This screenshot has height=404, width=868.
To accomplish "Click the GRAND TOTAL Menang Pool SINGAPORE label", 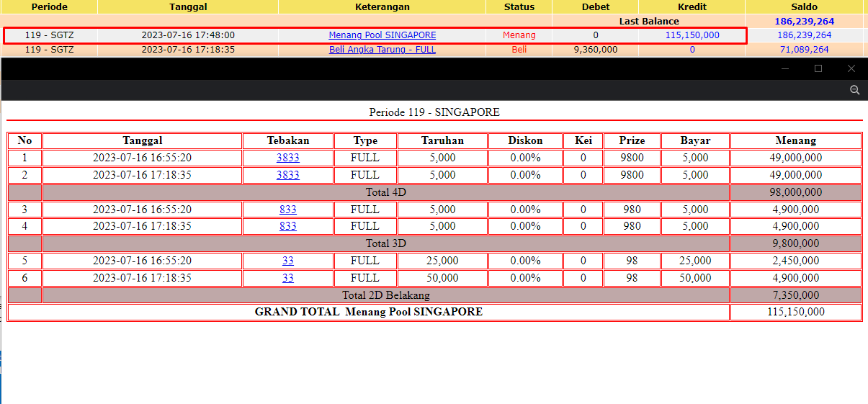I will (369, 312).
